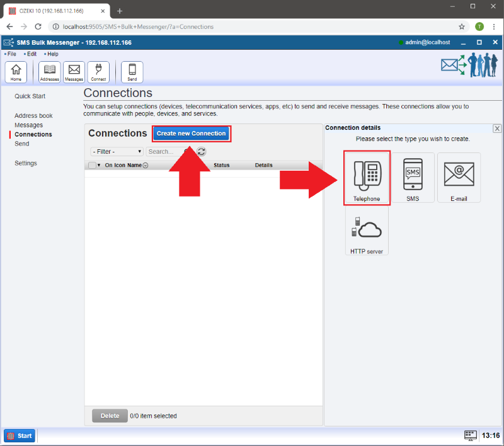Select the E-mail connection type
Viewport: 504px width, 446px height.
click(459, 178)
